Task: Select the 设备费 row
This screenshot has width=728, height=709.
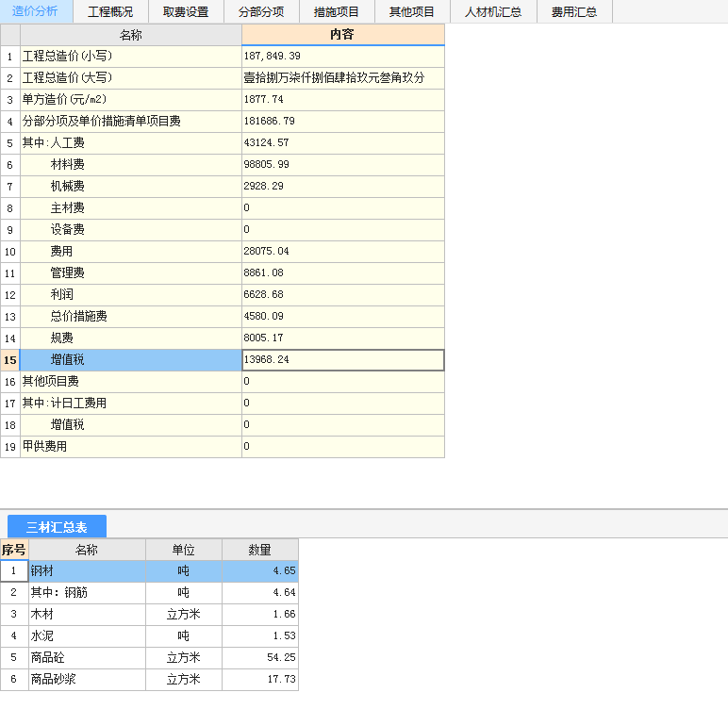Action: (x=130, y=229)
